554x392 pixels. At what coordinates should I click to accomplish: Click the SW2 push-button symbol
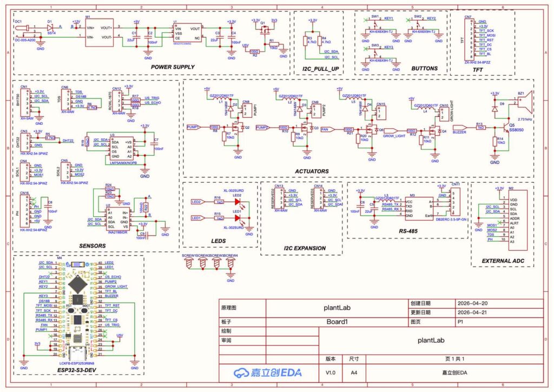click(418, 26)
